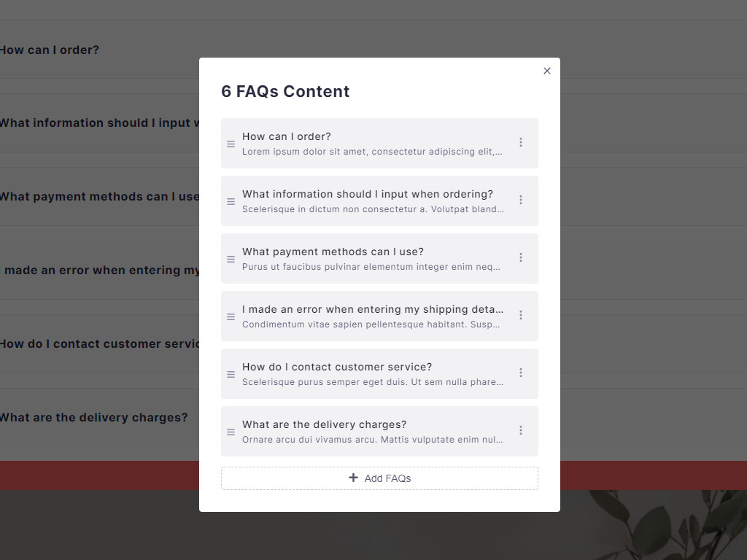Click drag handle for "What are the delivery charges?"
747x560 pixels.
[231, 432]
